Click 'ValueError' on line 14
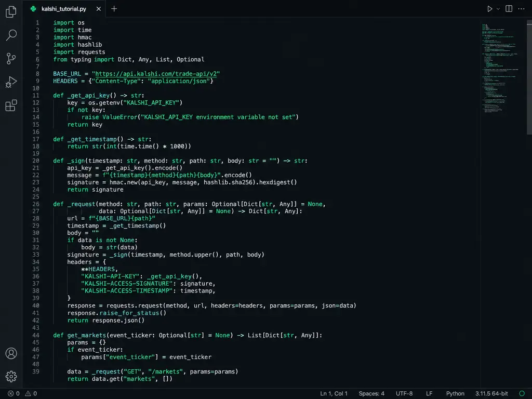This screenshot has height=399, width=532. click(x=120, y=117)
